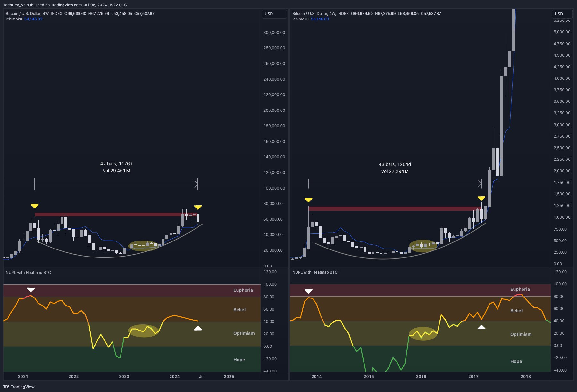Click the 42 bars, 1176d measurement label

point(116,164)
